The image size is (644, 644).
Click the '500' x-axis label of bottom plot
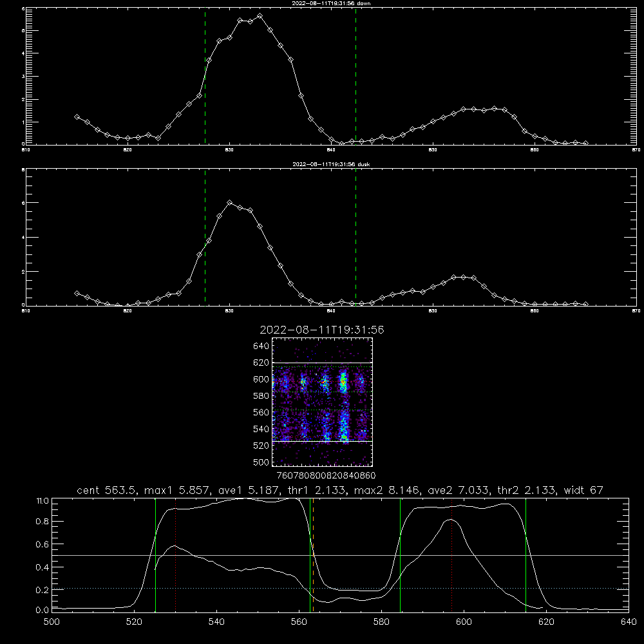tap(52, 622)
